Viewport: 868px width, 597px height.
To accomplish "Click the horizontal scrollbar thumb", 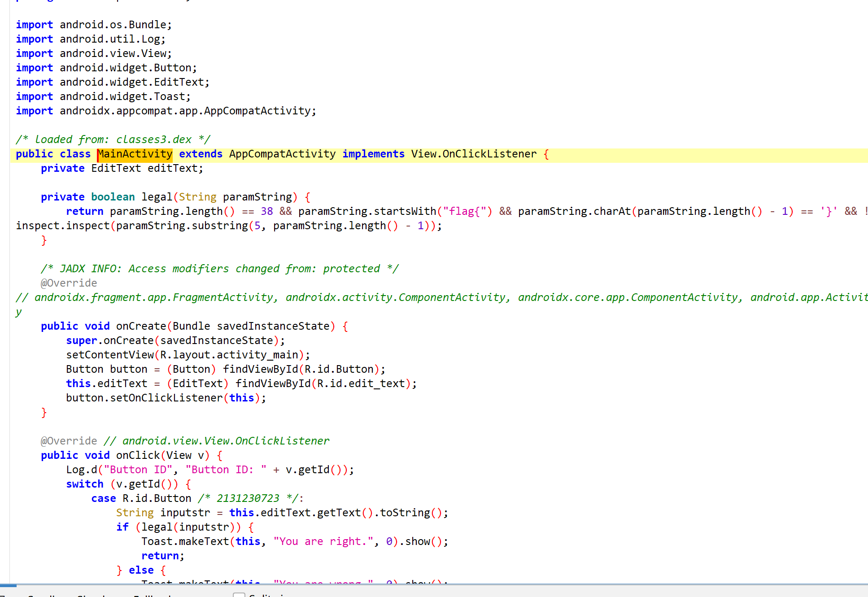I will [x=8, y=585].
